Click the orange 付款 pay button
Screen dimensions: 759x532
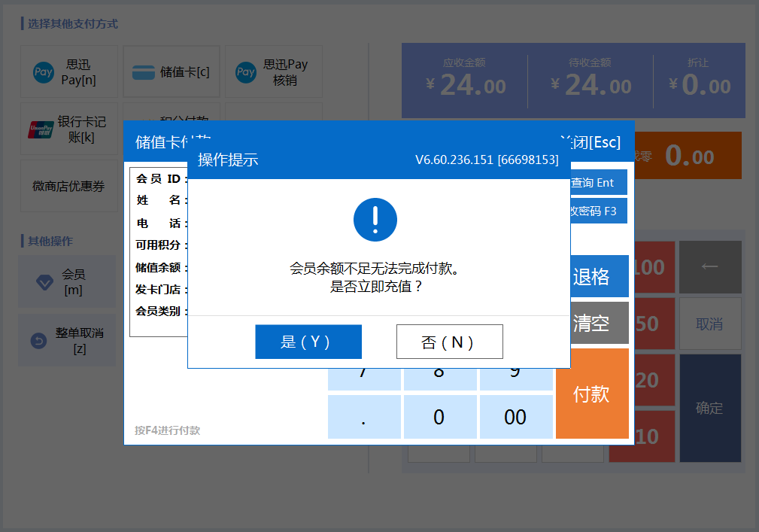pos(592,394)
